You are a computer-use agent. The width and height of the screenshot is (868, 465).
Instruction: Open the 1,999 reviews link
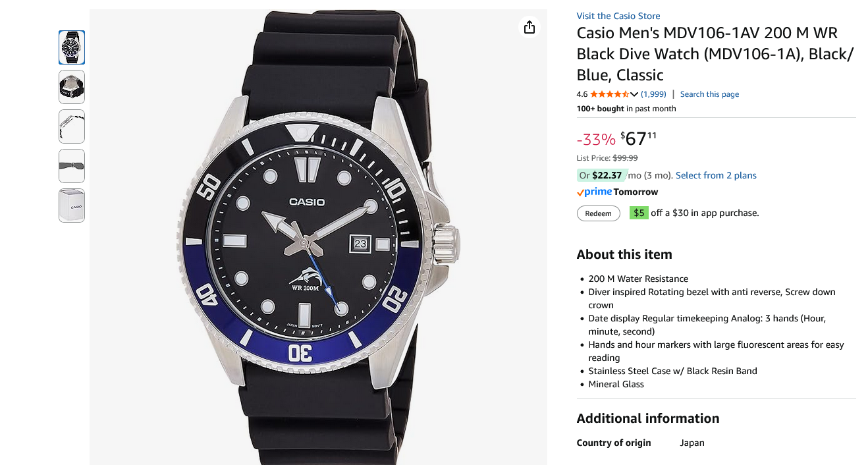pos(653,94)
